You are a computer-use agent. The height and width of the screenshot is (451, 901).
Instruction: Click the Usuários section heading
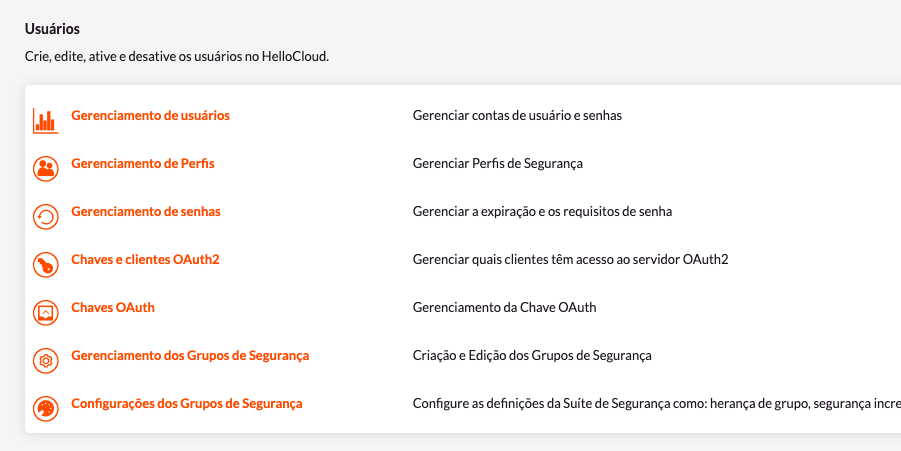coord(52,29)
